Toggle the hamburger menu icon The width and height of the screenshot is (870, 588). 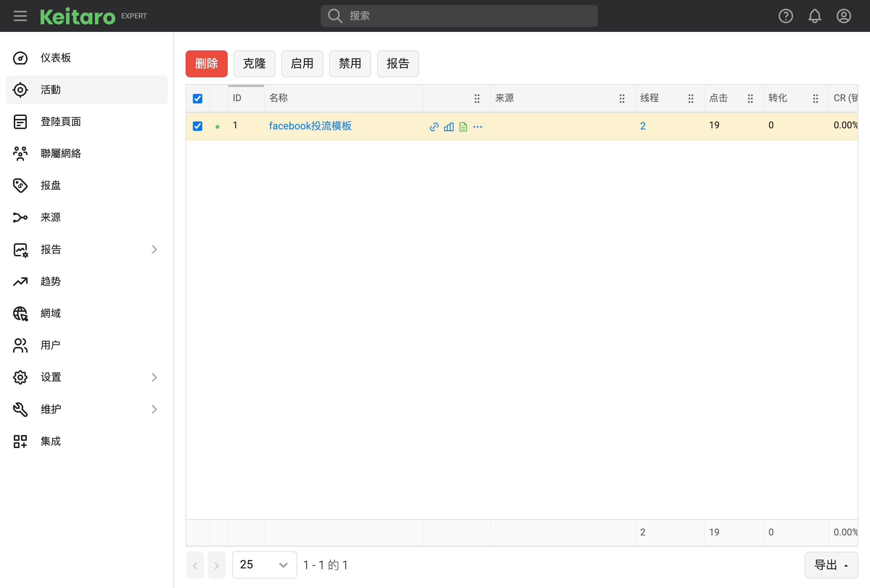pos(20,16)
